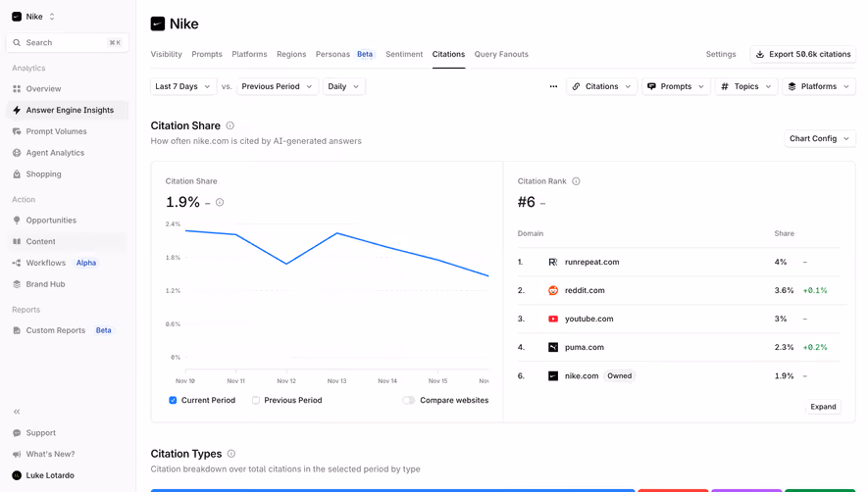
Task: Click the runrepeat.com logo icon
Action: coord(553,262)
